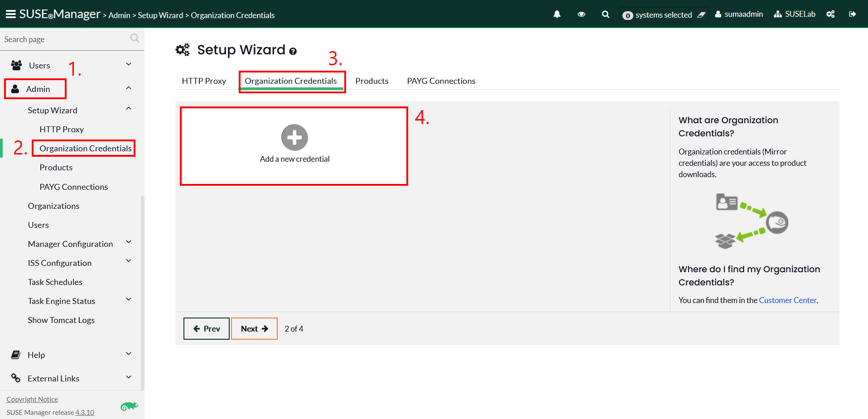This screenshot has height=419, width=868.
Task: Open Users under Admin
Action: tap(38, 225)
